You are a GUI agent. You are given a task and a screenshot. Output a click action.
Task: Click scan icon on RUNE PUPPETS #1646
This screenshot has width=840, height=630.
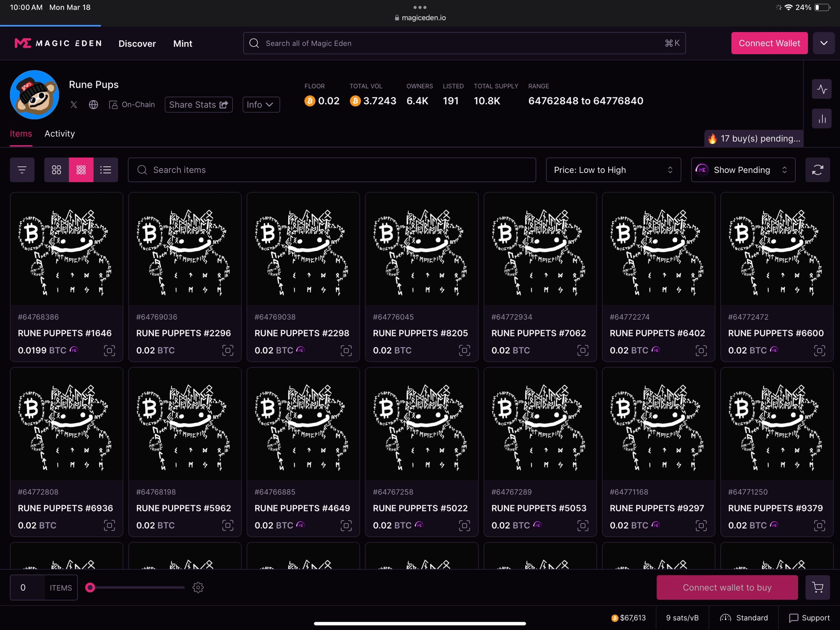[x=110, y=351]
